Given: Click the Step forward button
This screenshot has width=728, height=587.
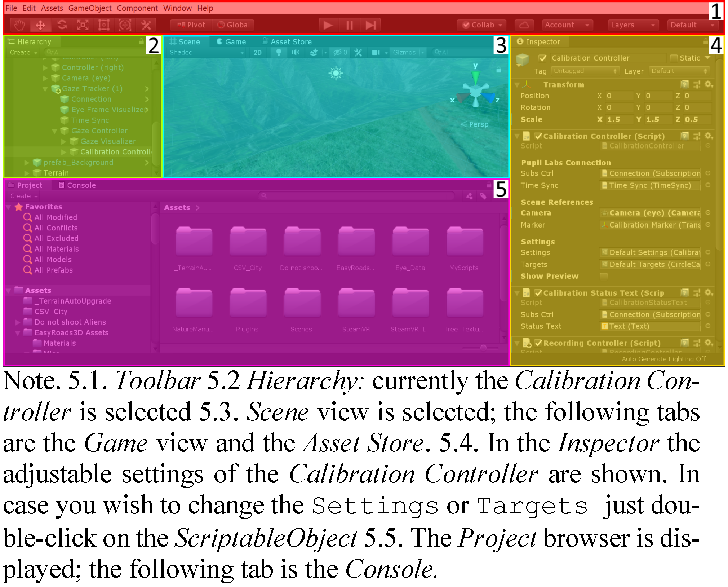Looking at the screenshot, I should pyautogui.click(x=370, y=25).
